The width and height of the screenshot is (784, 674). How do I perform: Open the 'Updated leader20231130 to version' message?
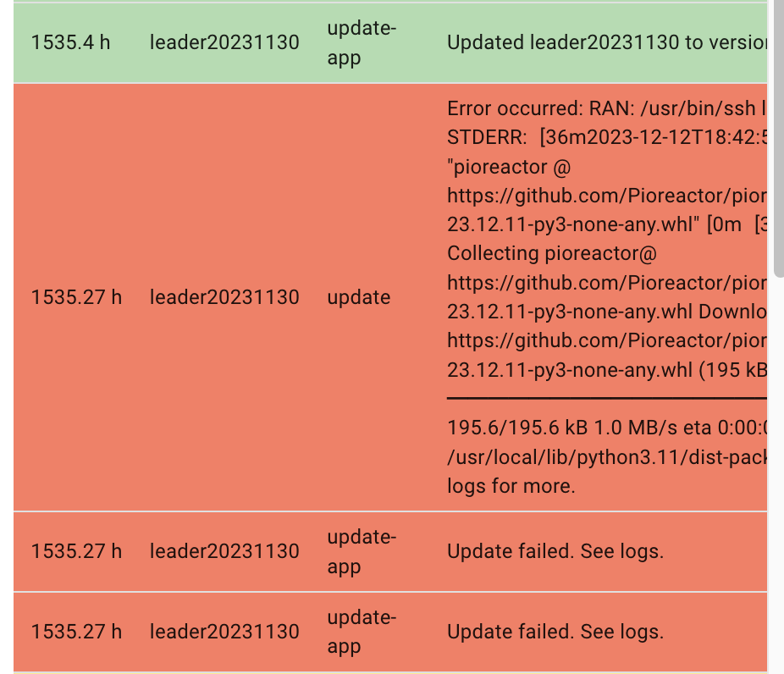tap(607, 42)
